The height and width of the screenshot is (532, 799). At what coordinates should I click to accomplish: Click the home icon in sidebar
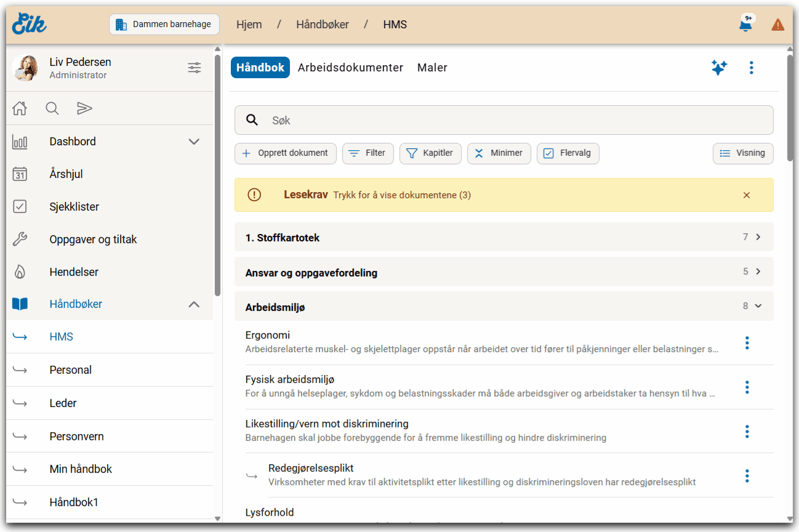click(20, 108)
